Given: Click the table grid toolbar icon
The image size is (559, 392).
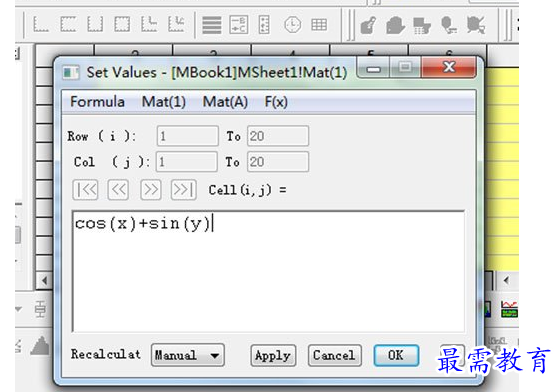Looking at the screenshot, I should coord(319,25).
